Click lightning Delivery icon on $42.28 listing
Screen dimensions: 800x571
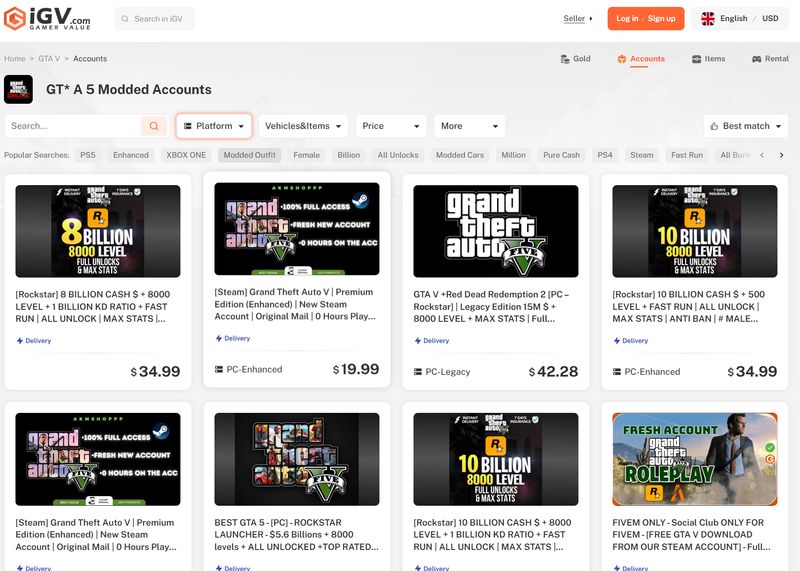pos(417,341)
